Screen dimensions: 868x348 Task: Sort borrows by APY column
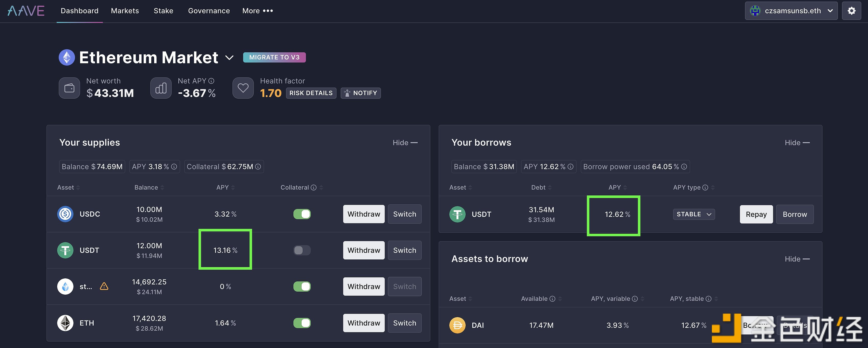618,188
